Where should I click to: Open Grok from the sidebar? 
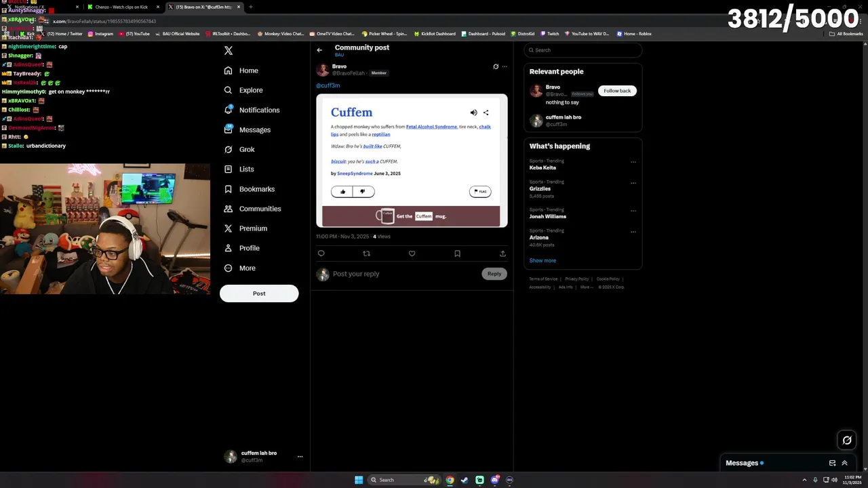click(239, 149)
